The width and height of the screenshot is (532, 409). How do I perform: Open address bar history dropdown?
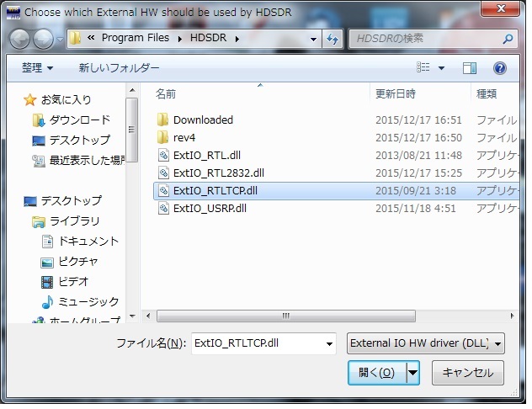point(313,40)
